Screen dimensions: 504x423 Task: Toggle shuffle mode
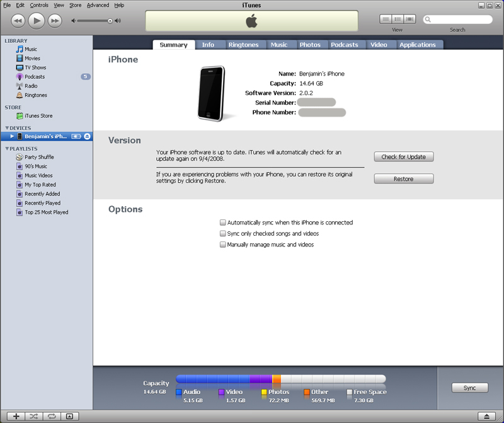click(x=34, y=416)
